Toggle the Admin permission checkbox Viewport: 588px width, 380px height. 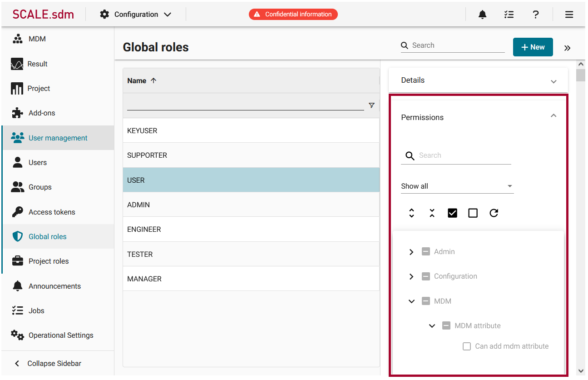tap(425, 251)
